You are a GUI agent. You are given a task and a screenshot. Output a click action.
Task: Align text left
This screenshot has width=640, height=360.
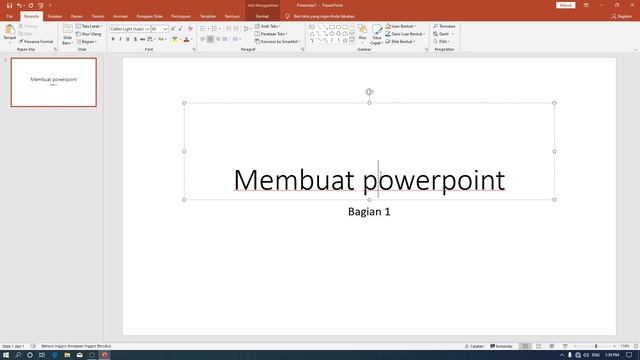[203, 39]
